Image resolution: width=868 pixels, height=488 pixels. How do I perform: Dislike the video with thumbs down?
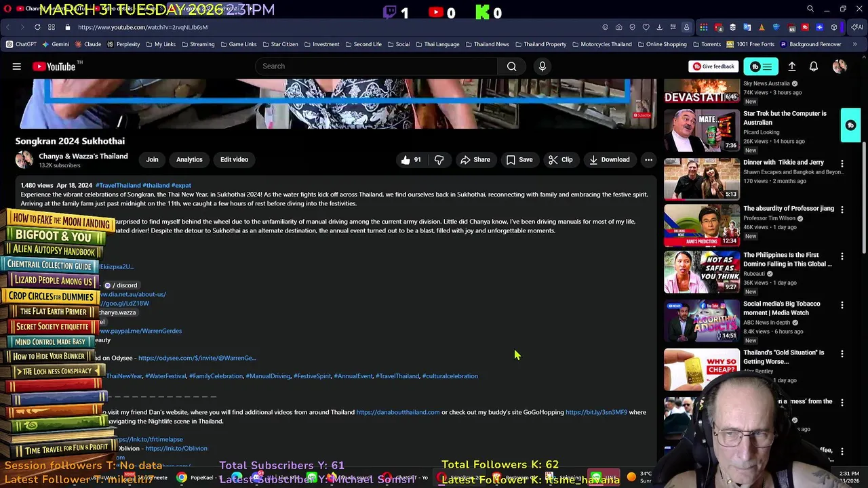[439, 160]
